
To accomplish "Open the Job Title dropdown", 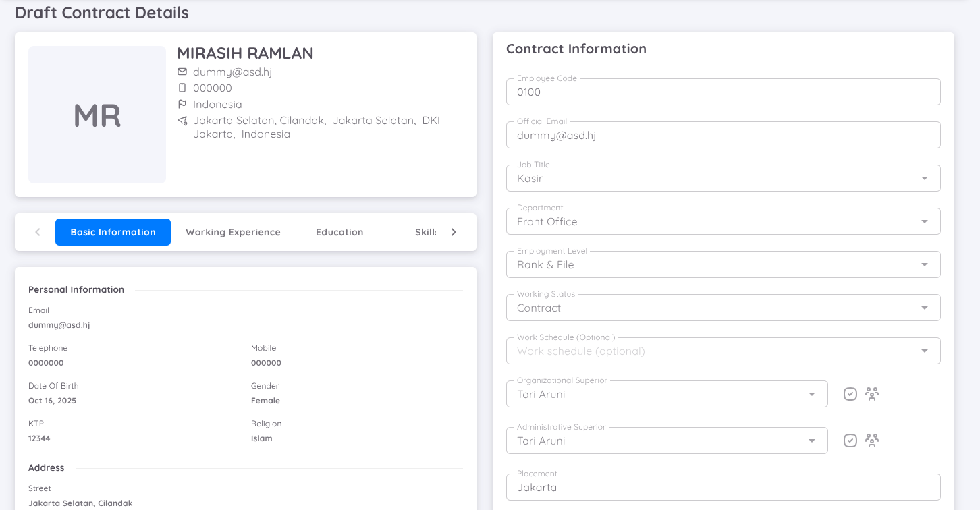I will point(925,178).
